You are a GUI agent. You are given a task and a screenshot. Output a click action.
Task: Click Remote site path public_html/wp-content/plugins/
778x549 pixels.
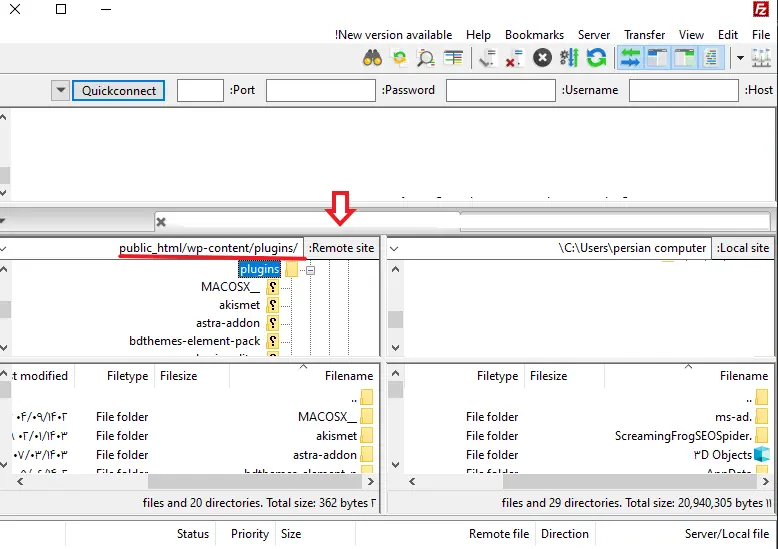pos(208,248)
